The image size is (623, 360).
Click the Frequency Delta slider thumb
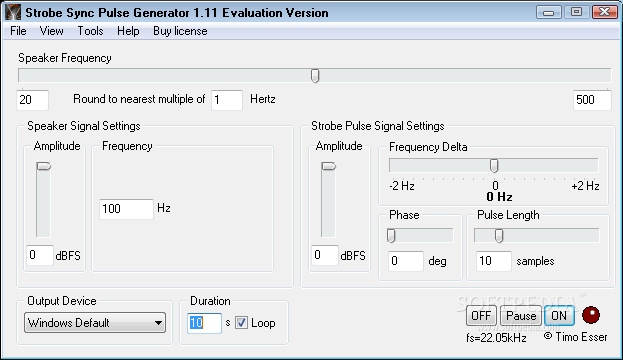[x=494, y=166]
